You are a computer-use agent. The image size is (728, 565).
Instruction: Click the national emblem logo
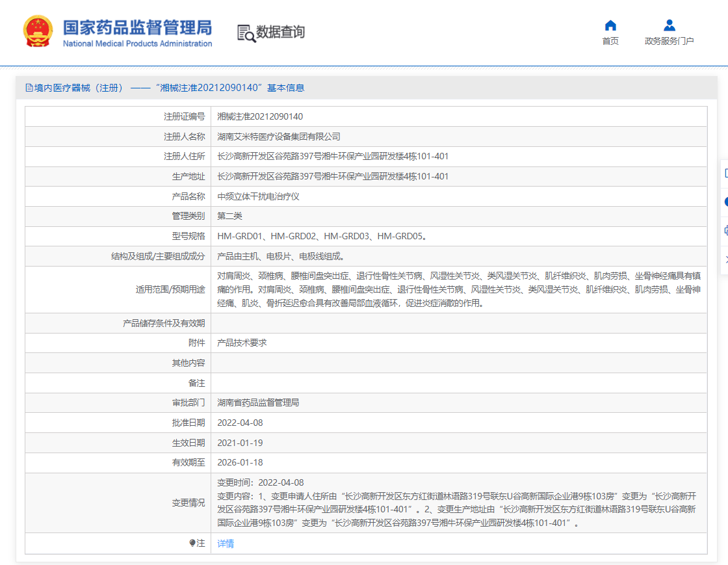point(38,31)
